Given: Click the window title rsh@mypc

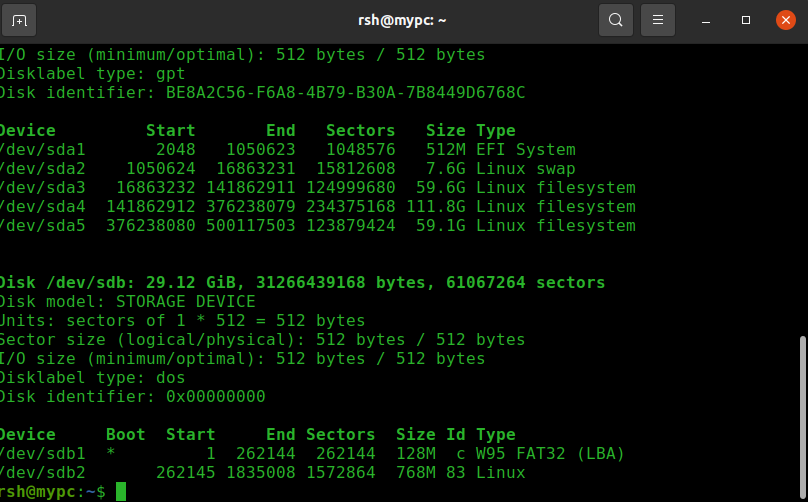Looking at the screenshot, I should (402, 20).
